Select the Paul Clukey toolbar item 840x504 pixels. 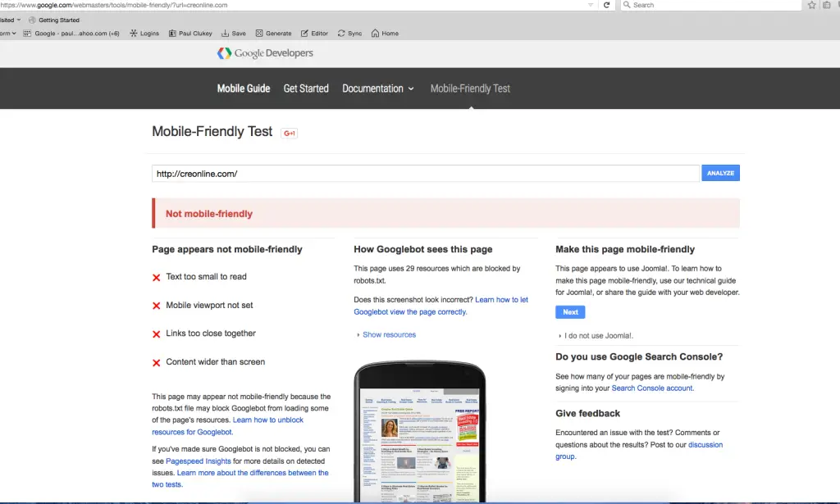pos(190,33)
